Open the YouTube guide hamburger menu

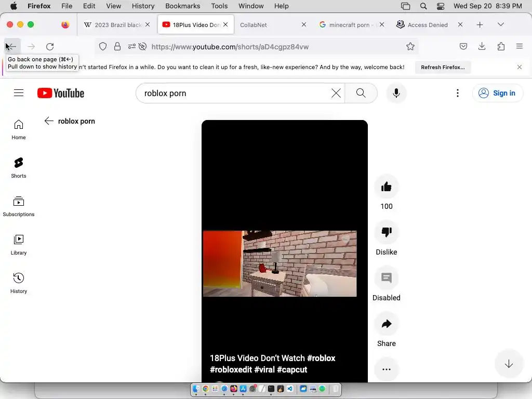point(19,93)
